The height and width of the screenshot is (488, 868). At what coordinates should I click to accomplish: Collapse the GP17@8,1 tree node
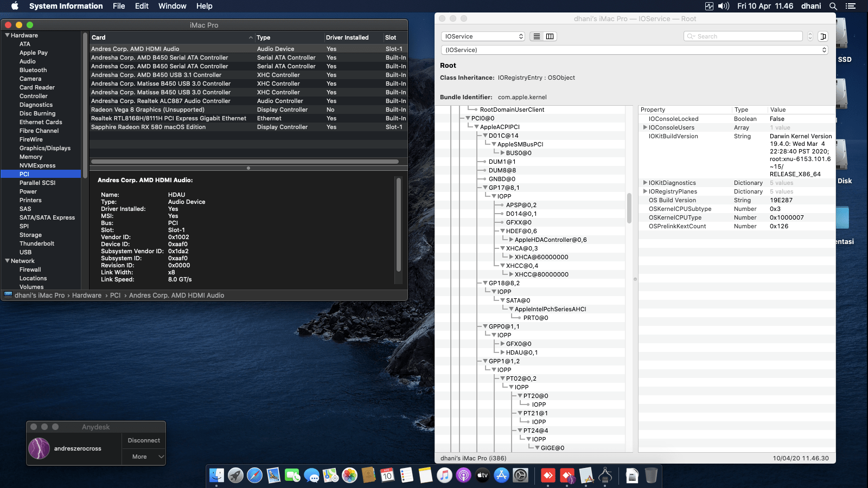coord(485,188)
